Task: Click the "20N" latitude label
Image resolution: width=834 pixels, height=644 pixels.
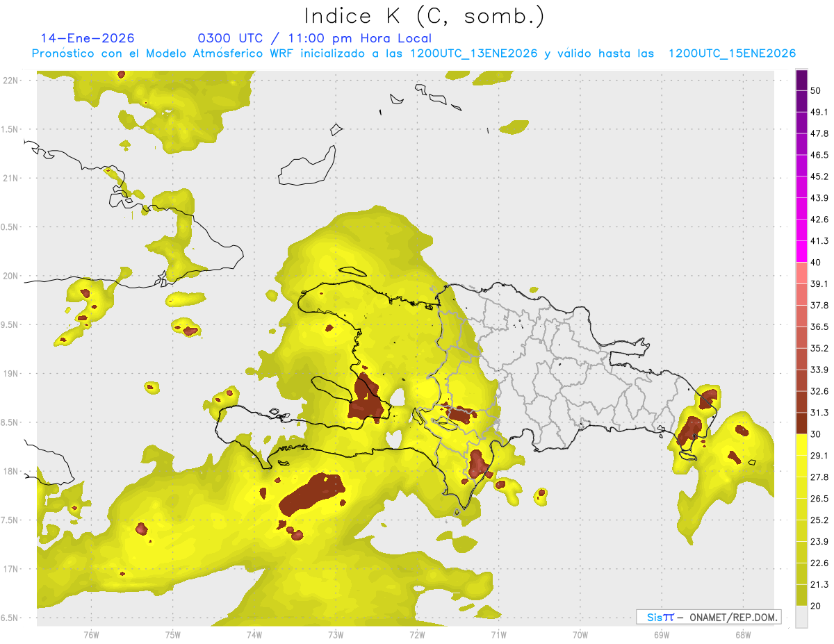Action: tap(10, 276)
